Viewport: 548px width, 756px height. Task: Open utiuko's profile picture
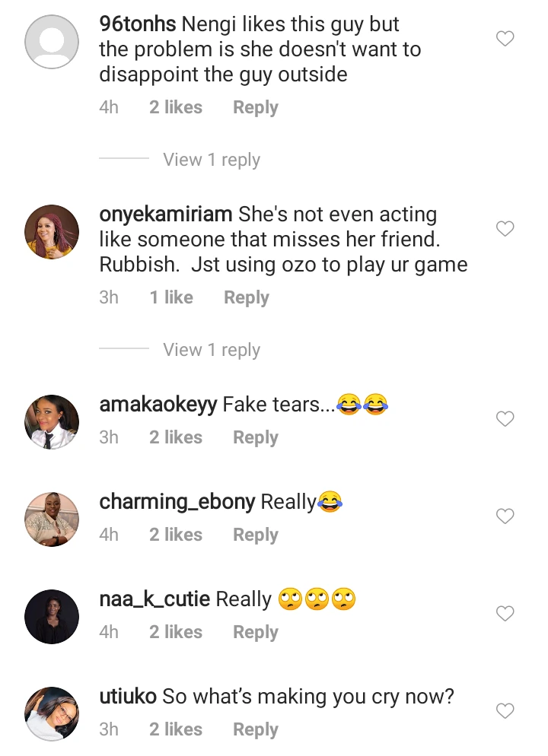(52, 713)
